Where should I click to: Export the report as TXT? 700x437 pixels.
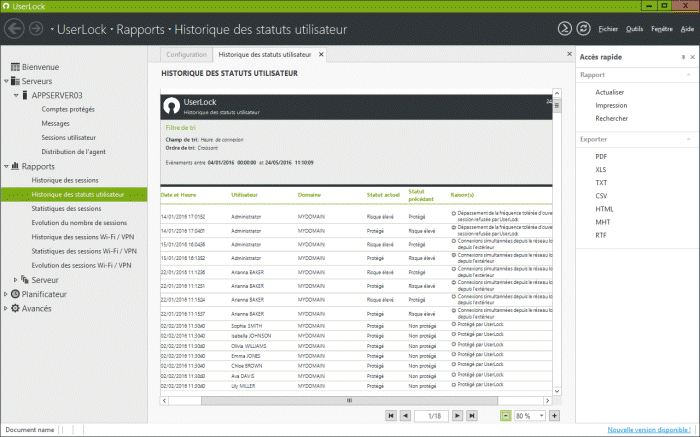click(x=601, y=183)
